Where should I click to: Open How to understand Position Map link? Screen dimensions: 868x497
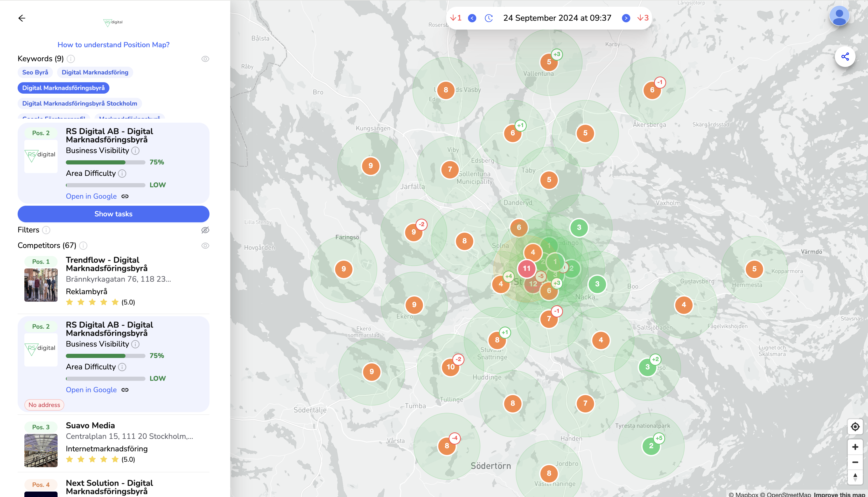(113, 45)
